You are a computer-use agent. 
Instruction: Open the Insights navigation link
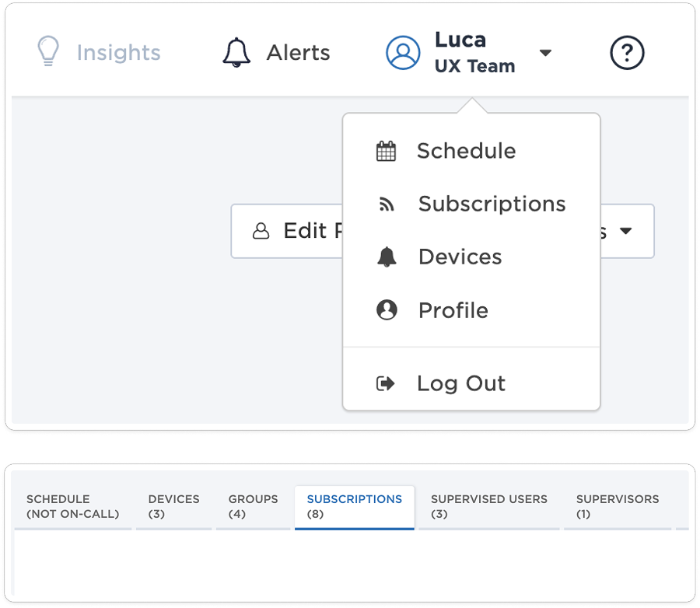[x=118, y=53]
